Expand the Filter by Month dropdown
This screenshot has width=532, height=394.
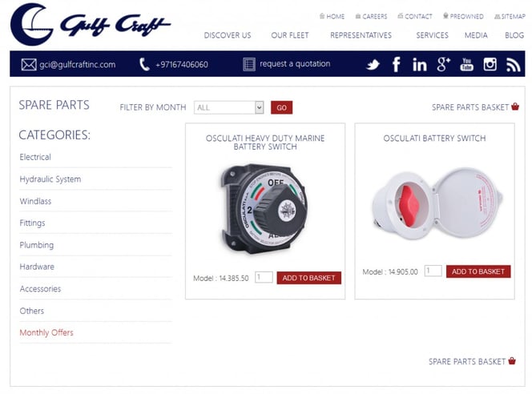pos(228,107)
